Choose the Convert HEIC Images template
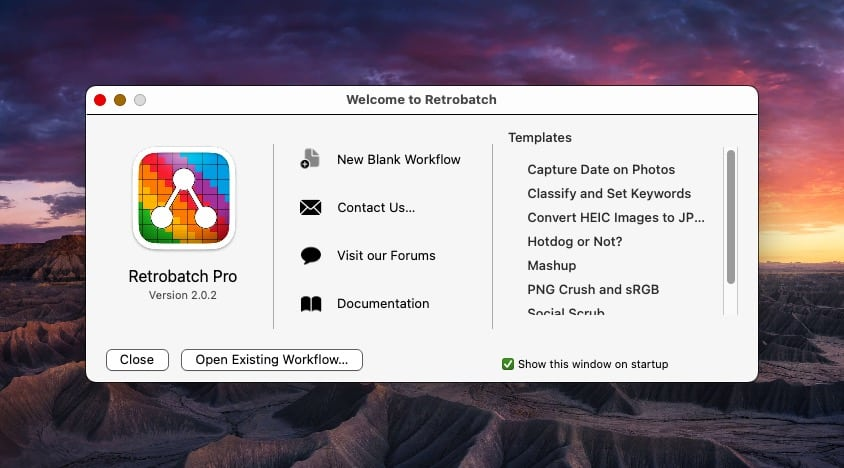844x468 pixels. point(616,218)
